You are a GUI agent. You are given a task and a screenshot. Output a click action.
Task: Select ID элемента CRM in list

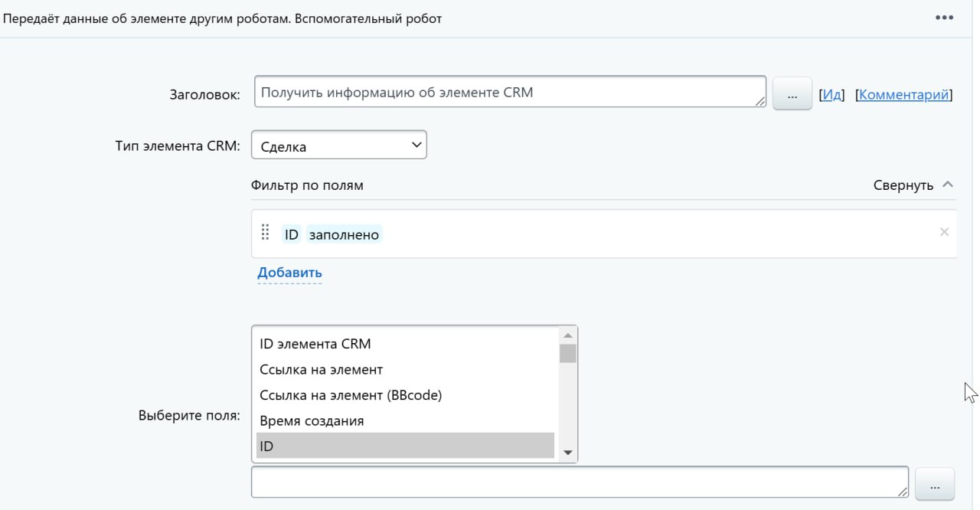(315, 344)
